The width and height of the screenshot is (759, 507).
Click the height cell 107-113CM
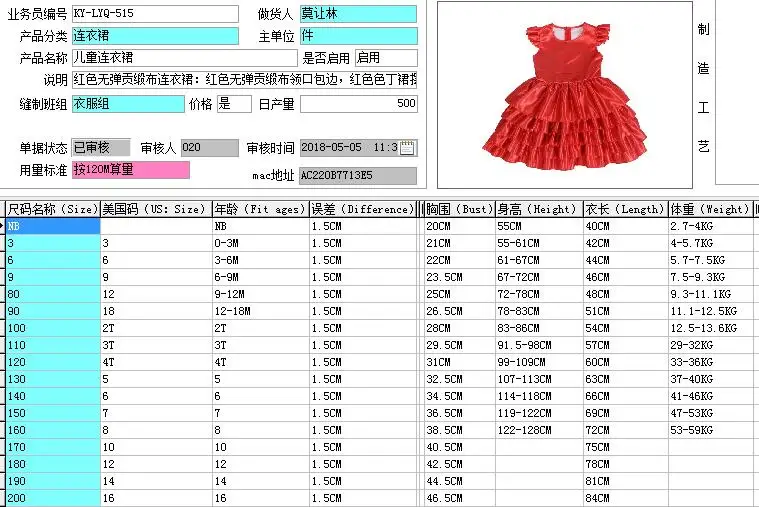(x=539, y=379)
